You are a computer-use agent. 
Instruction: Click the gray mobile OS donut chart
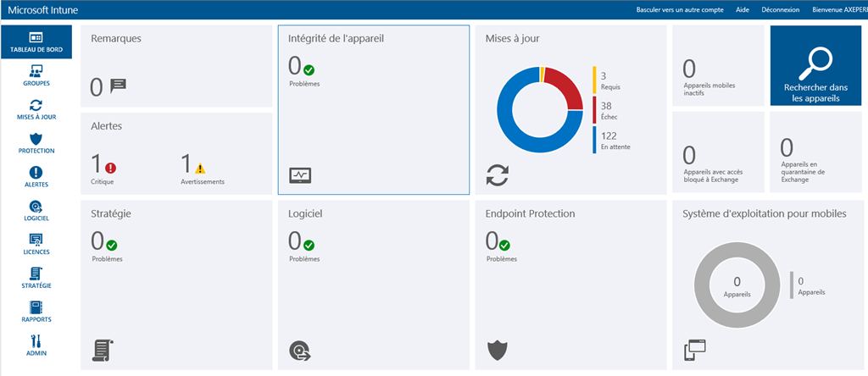[737, 285]
